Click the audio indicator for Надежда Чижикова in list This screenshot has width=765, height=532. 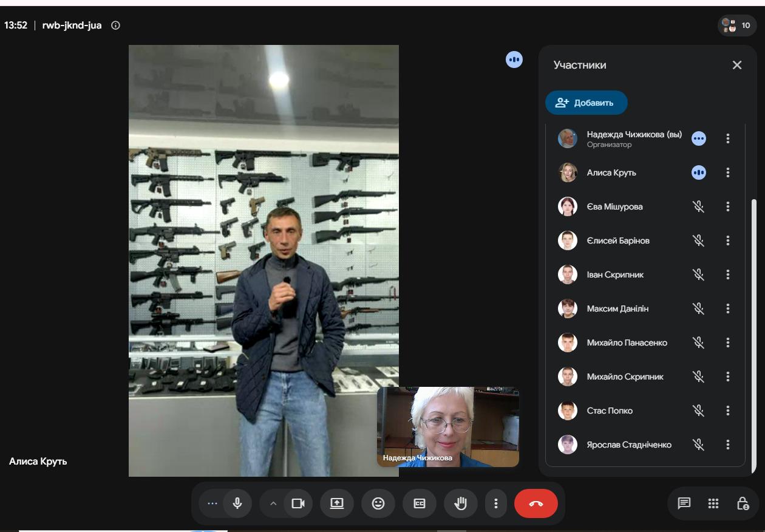pyautogui.click(x=699, y=138)
